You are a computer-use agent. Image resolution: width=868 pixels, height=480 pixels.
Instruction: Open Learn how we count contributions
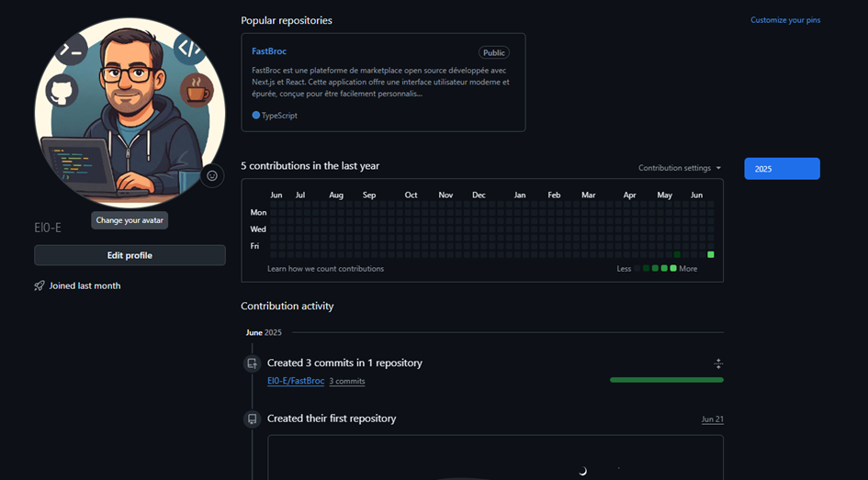tap(325, 269)
